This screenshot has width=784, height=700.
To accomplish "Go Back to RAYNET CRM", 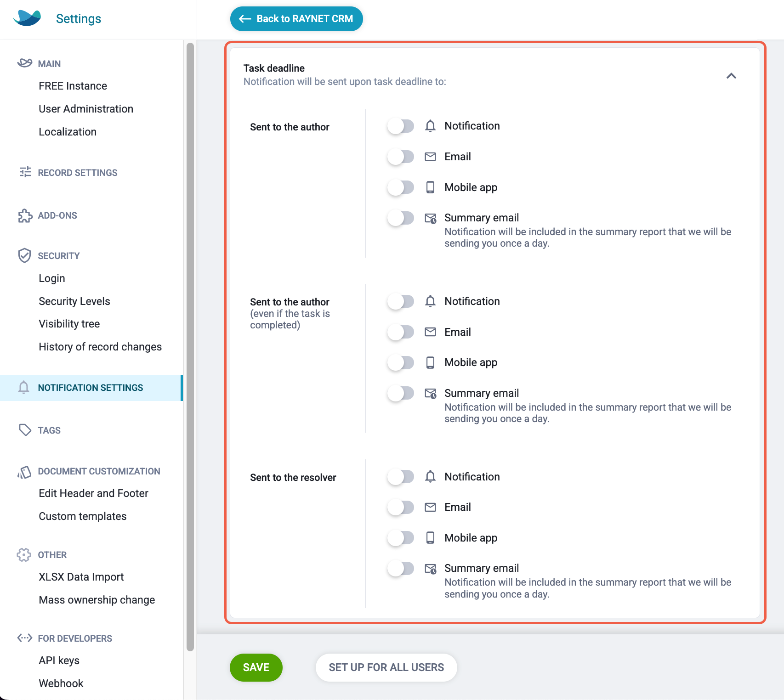I will tap(296, 19).
